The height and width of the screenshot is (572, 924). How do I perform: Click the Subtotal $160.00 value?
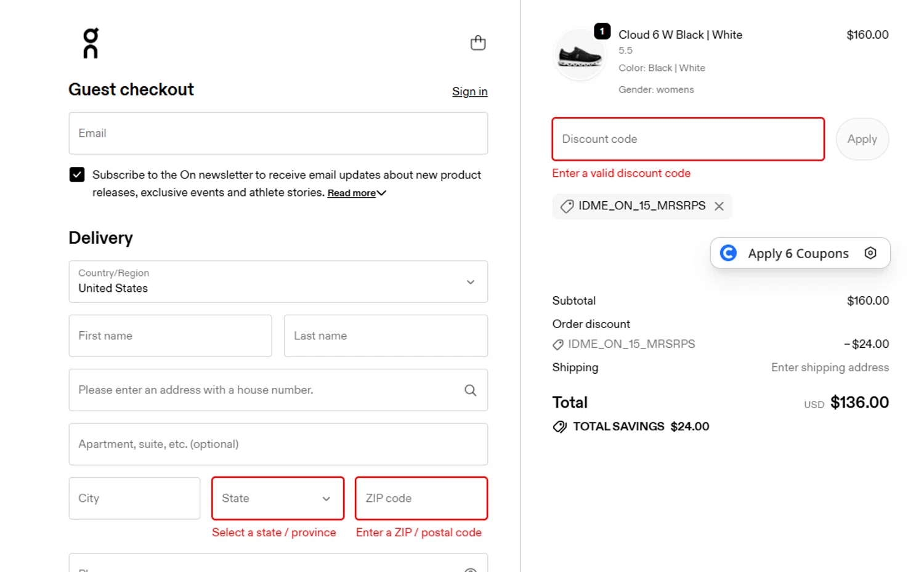pos(867,301)
